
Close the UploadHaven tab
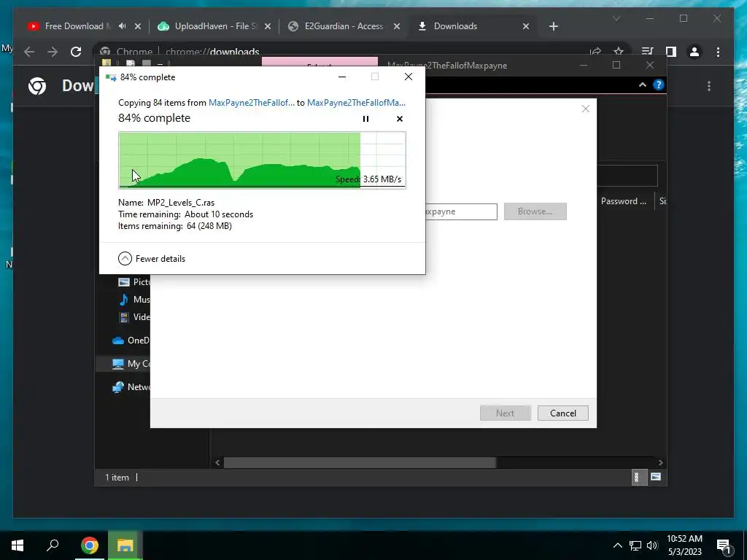click(268, 27)
